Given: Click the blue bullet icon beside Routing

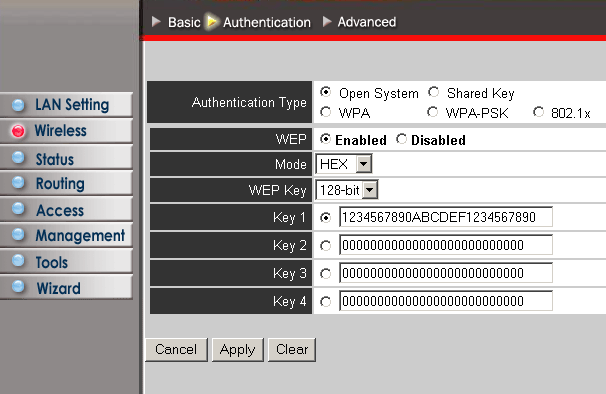Looking at the screenshot, I should tap(18, 183).
